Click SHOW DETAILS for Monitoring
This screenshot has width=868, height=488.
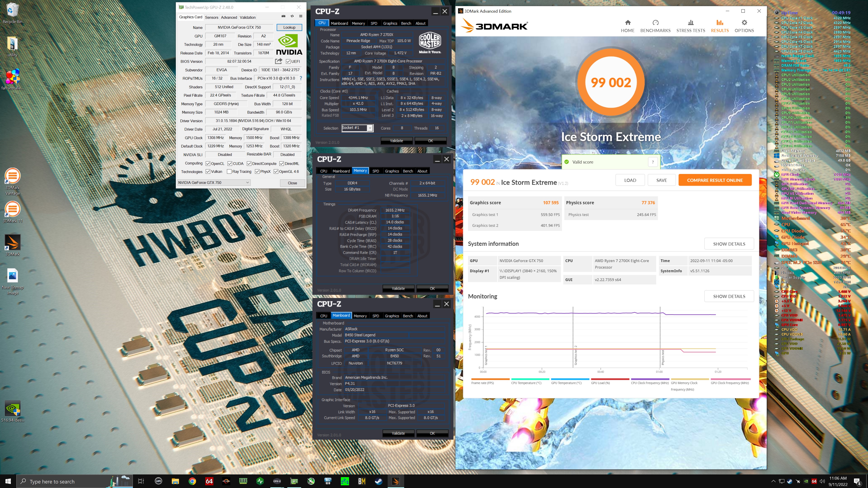729,296
